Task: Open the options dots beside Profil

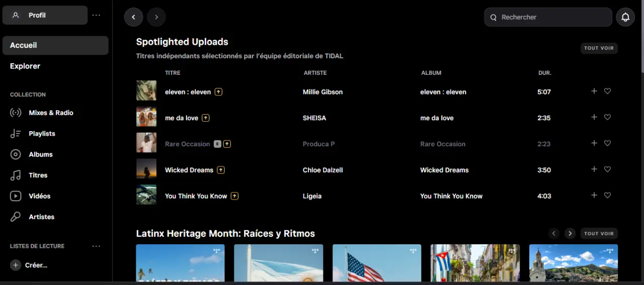Action: coord(96,15)
